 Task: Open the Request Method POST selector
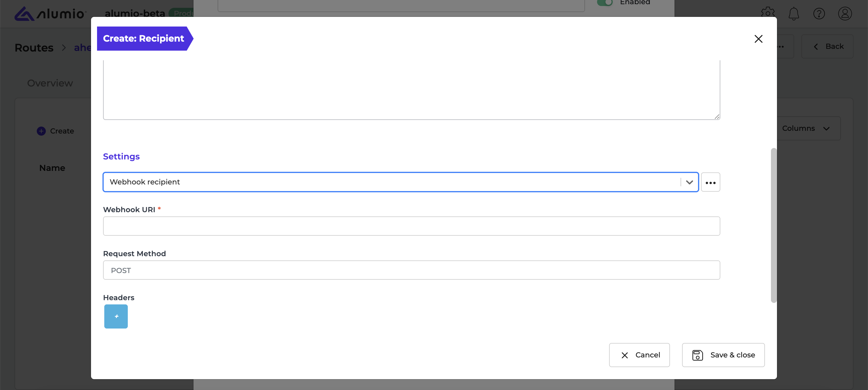click(411, 270)
